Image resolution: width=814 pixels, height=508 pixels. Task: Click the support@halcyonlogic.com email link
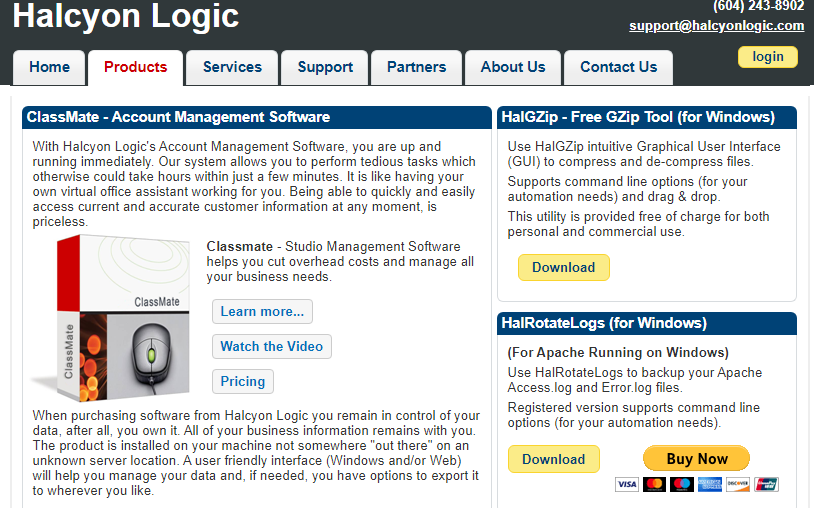tap(716, 26)
